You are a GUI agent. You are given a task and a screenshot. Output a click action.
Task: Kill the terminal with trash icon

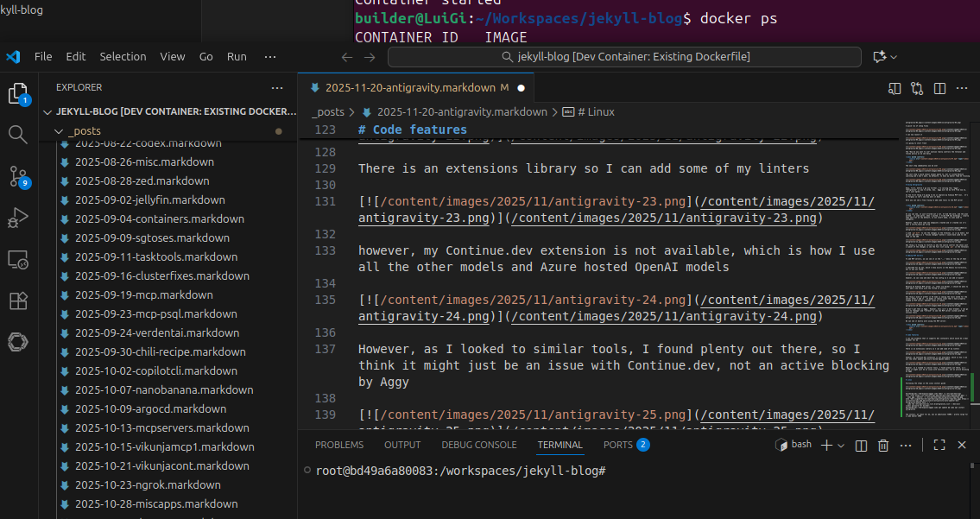[x=883, y=445]
